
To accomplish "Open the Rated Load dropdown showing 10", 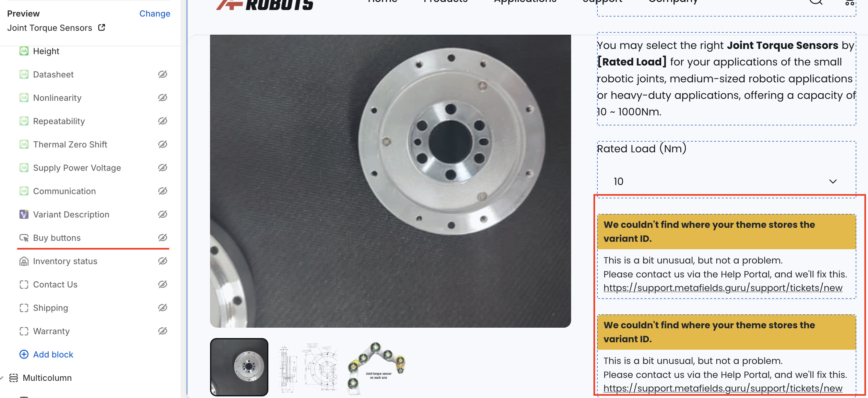I will tap(726, 181).
